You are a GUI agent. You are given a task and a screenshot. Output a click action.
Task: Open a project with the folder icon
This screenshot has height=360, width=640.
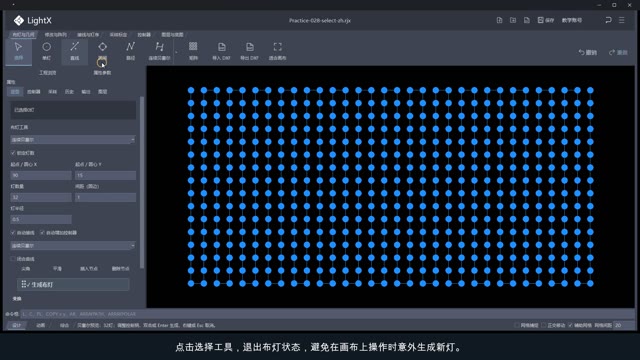pyautogui.click(x=513, y=20)
